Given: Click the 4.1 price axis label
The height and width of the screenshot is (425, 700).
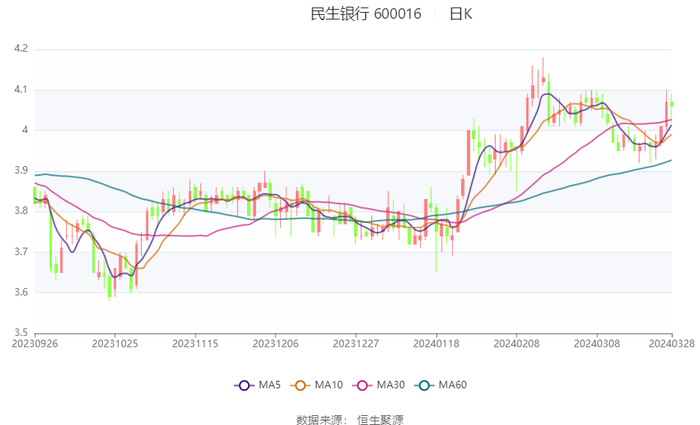Looking at the screenshot, I should 21,90.
